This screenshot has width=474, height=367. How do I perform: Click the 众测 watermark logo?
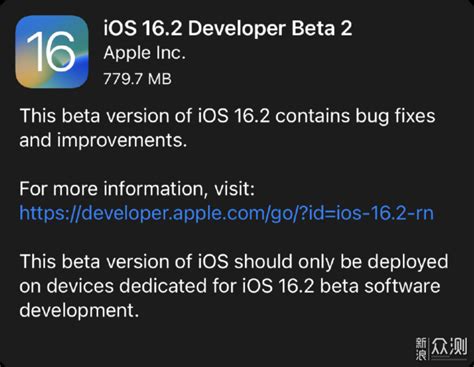tap(449, 348)
